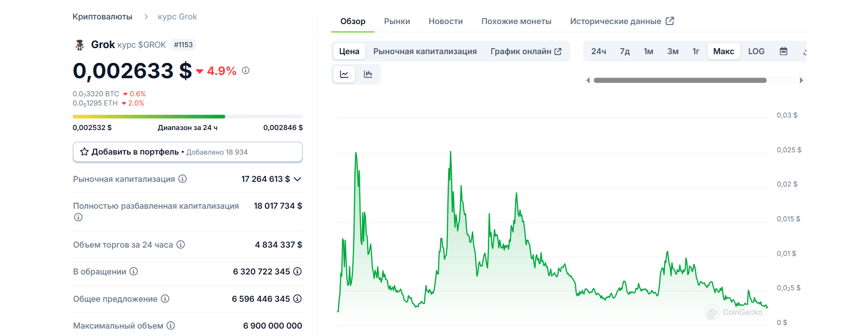The width and height of the screenshot is (868, 336).
Task: Expand the market cap dropdown chevron
Action: 297,179
